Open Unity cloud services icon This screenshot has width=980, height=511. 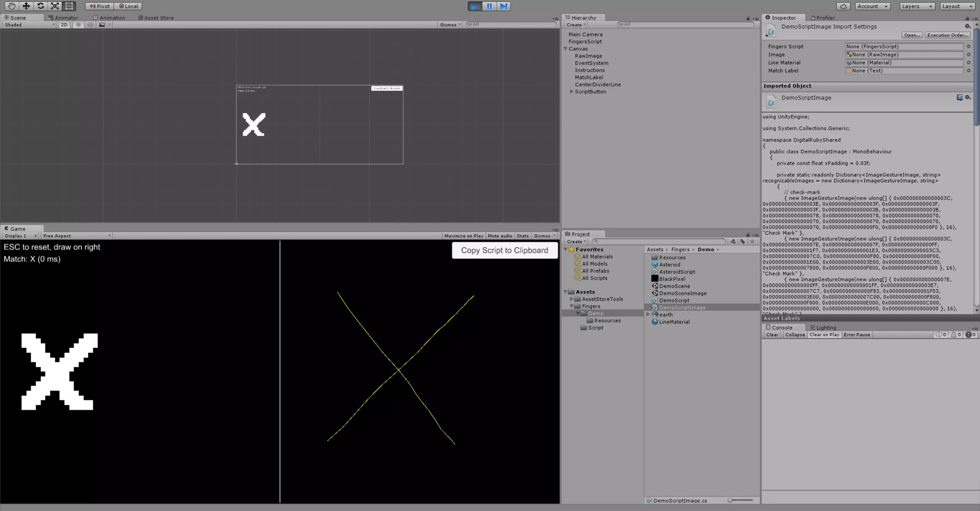843,6
